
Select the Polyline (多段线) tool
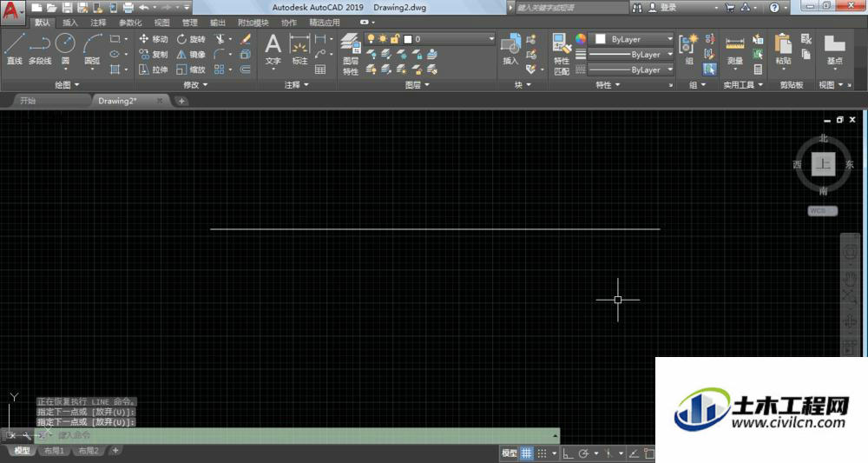coord(40,49)
